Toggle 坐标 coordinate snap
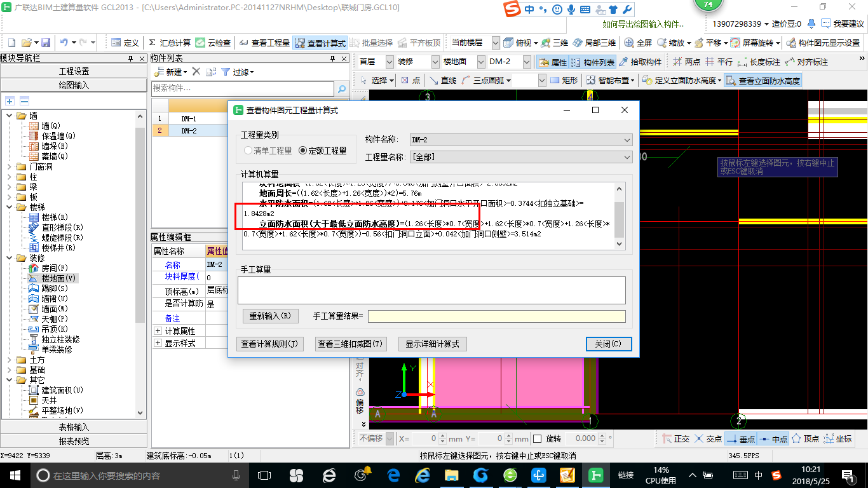Viewport: 868px width, 488px height. 837,438
